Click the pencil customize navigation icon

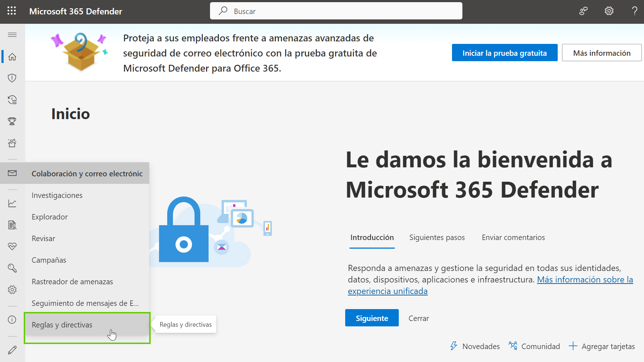12,350
